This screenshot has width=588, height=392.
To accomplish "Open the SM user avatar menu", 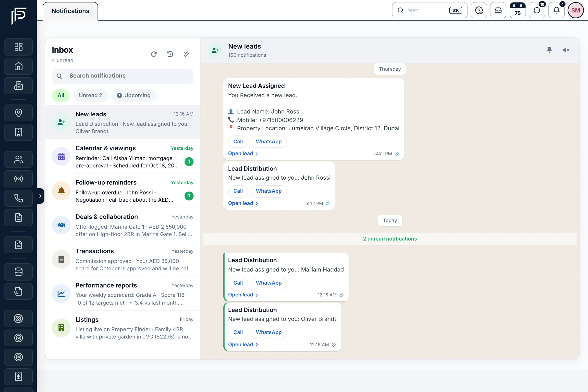I will (576, 10).
